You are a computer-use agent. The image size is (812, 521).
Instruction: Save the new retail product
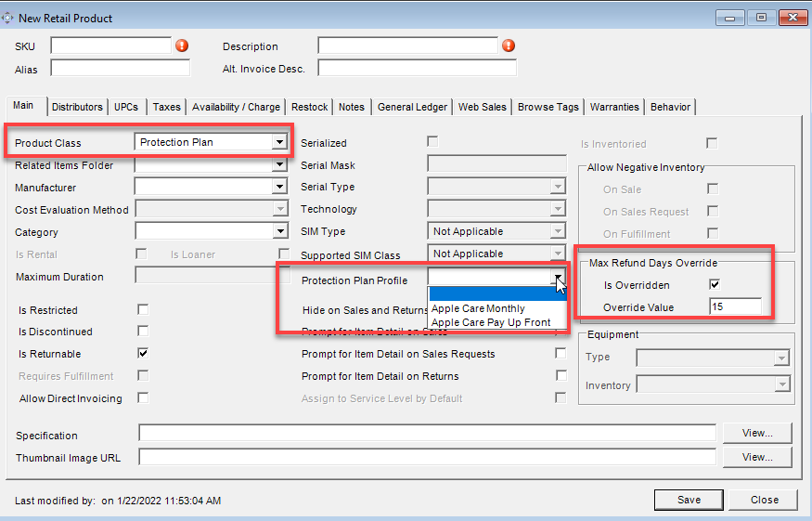point(689,500)
